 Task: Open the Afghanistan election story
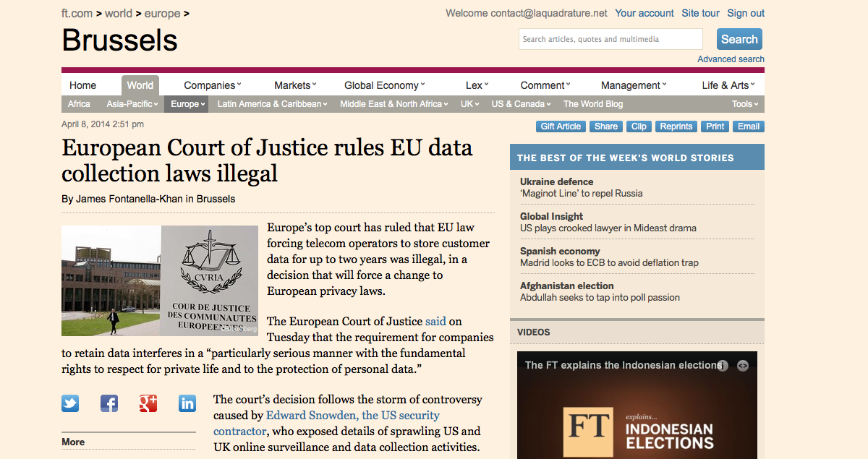(x=600, y=291)
